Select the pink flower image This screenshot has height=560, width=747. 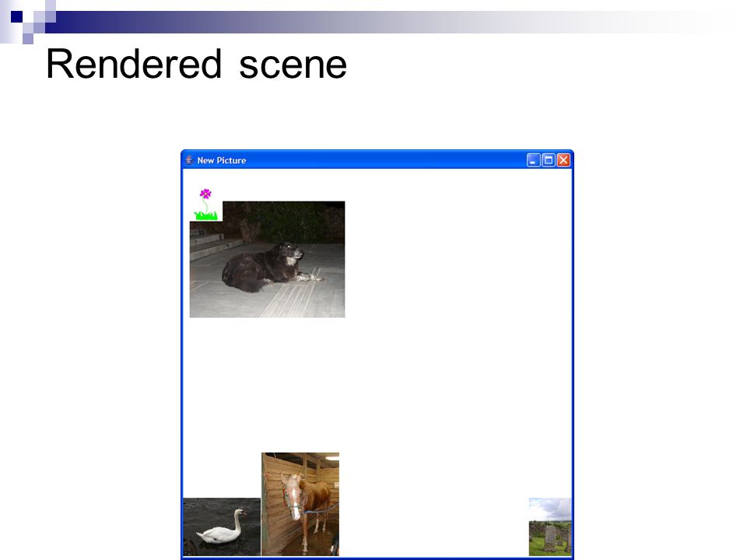pos(205,205)
